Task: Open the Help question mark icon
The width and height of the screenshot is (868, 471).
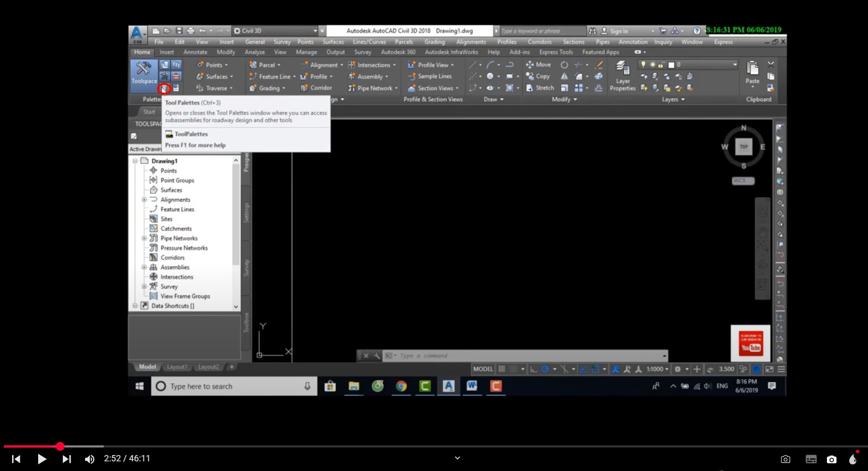Action: coord(697,31)
